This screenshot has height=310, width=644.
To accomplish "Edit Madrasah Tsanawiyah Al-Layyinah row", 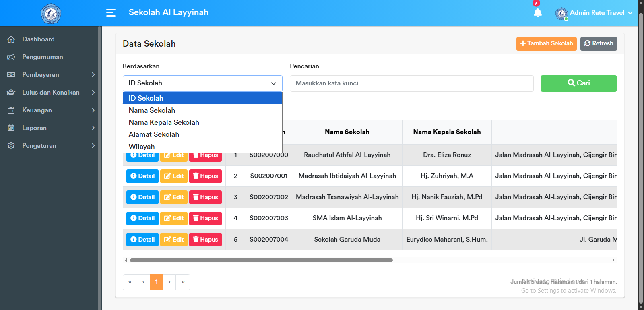I will (174, 197).
